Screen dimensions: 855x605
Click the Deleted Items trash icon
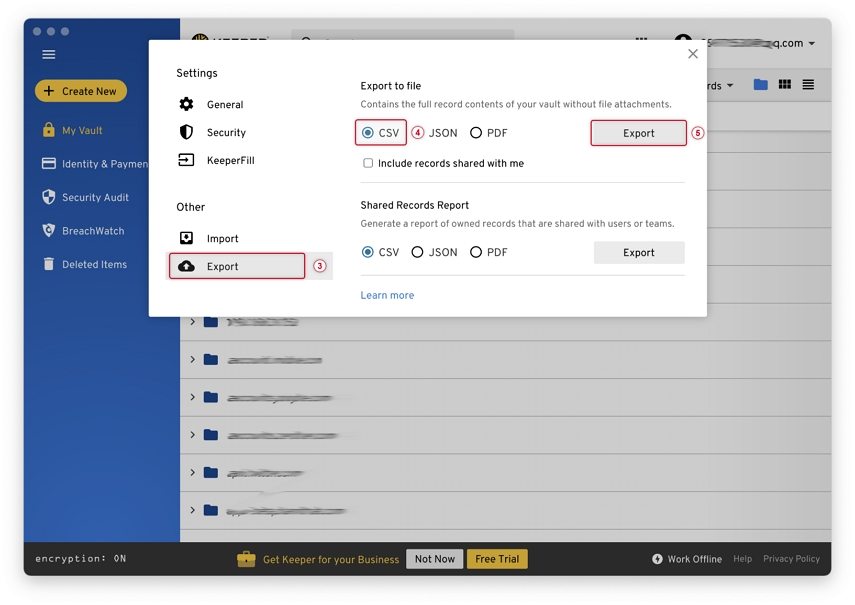(x=49, y=264)
